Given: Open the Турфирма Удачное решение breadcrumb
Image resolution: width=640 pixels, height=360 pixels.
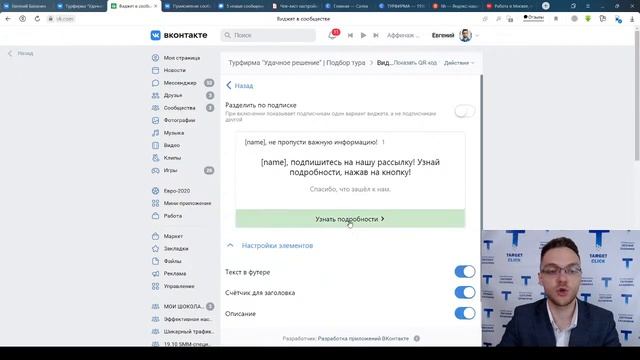Looking at the screenshot, I should 297,63.
